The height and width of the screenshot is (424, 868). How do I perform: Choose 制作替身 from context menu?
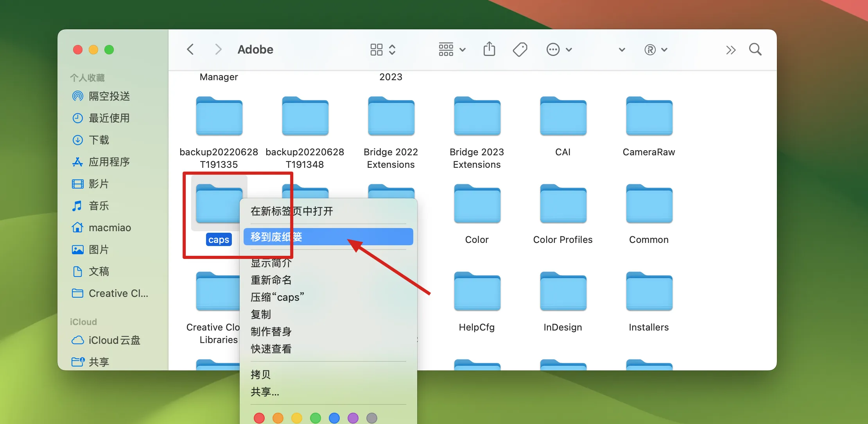click(328, 332)
